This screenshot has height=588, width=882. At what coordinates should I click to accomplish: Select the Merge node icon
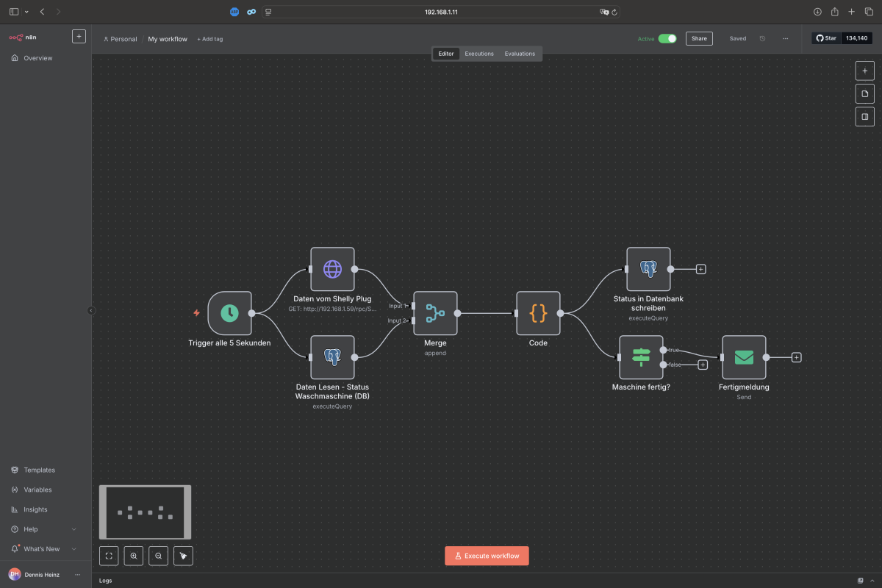[x=435, y=313]
